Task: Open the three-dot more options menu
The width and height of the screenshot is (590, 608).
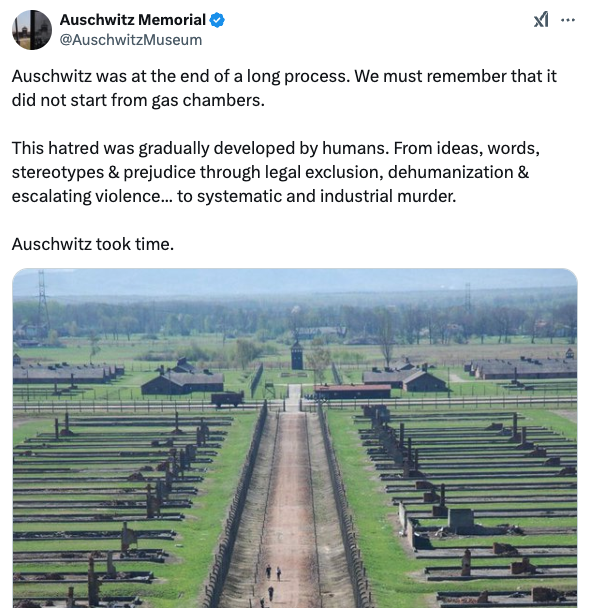Action: [x=568, y=20]
